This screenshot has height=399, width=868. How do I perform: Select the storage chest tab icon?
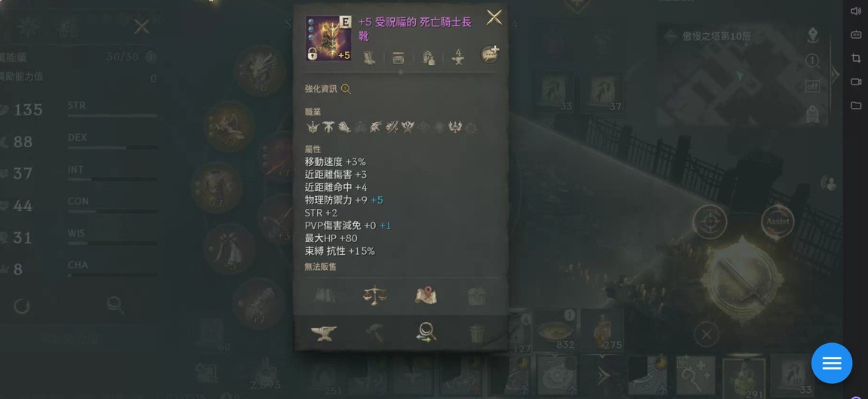tap(398, 57)
